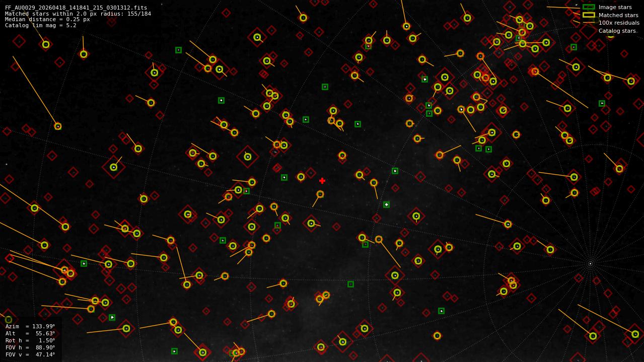The height and width of the screenshot is (362, 644).
Task: Click the white pole point where grid lines converge
Action: coord(590,263)
